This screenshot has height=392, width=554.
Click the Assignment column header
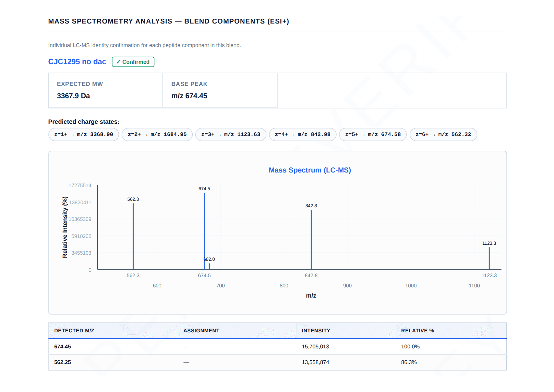click(201, 331)
